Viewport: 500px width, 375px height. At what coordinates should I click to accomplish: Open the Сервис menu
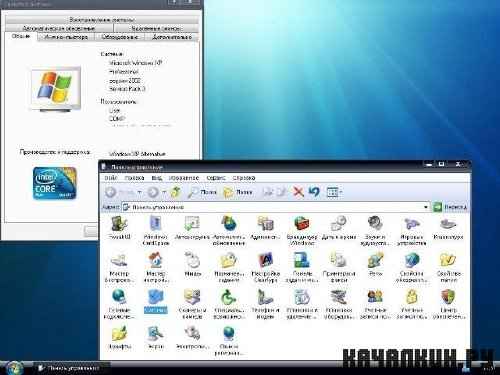pos(216,178)
